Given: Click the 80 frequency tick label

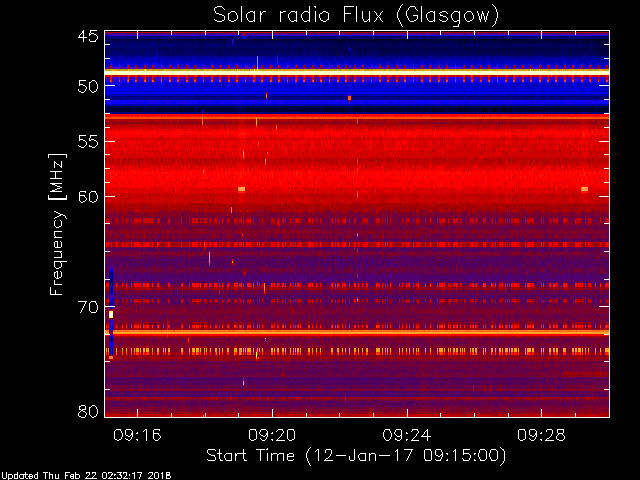Looking at the screenshot, I should coord(88,411).
